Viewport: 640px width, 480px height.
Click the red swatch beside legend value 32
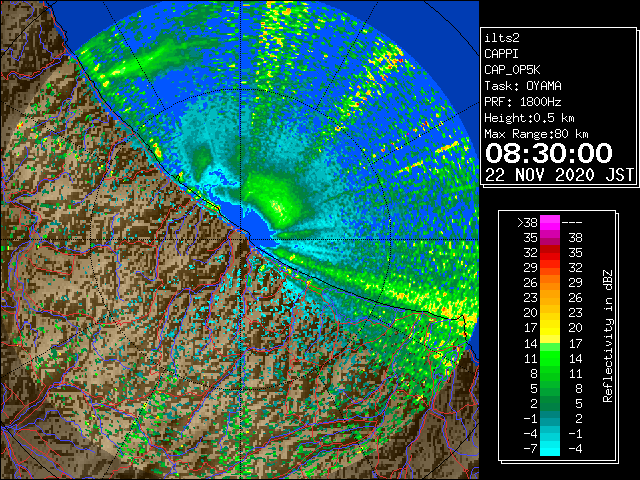[550, 253]
